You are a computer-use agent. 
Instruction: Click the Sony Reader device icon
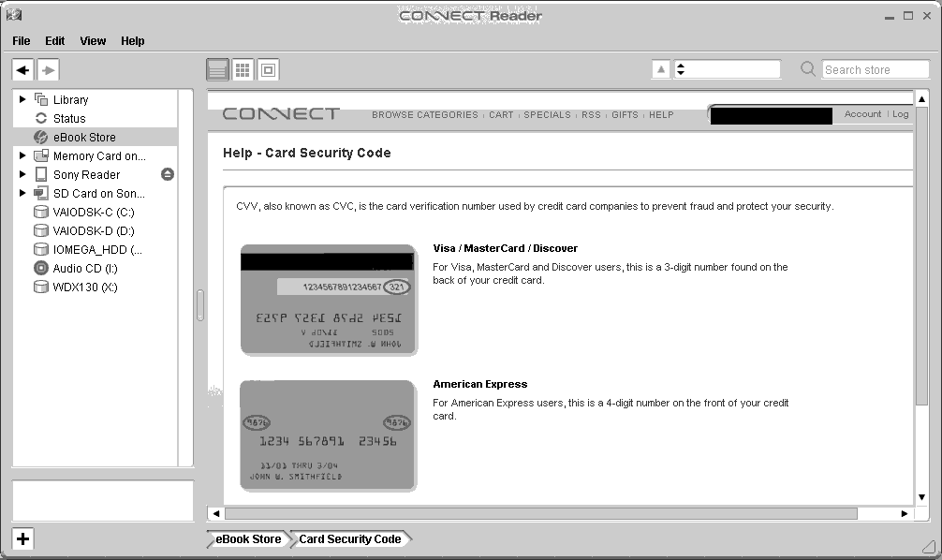click(41, 174)
